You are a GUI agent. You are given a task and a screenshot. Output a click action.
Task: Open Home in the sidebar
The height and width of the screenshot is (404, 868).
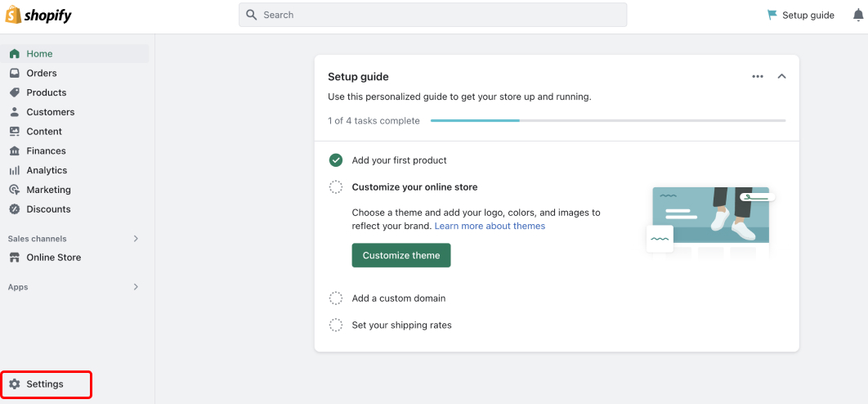[74, 54]
